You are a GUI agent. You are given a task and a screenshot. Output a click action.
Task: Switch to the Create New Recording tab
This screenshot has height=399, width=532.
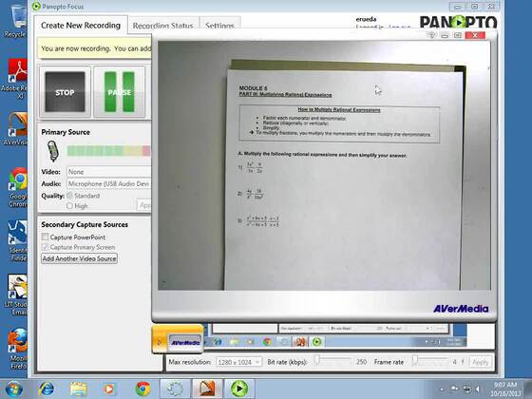tap(81, 26)
